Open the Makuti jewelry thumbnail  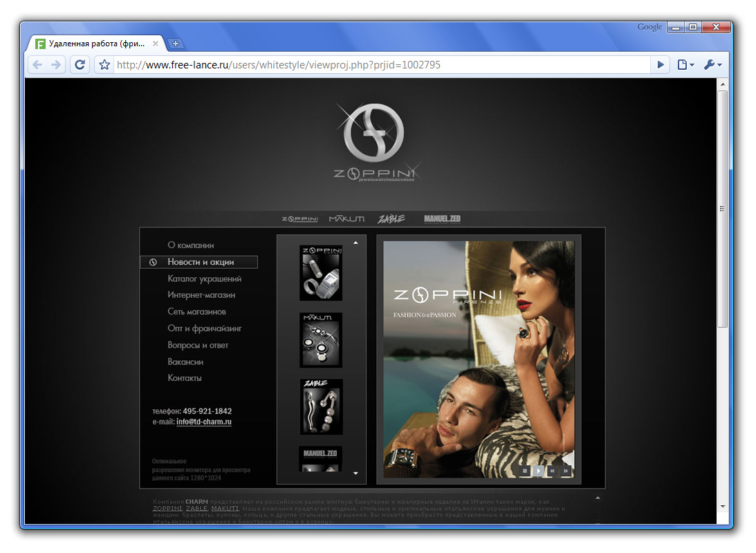tap(321, 340)
